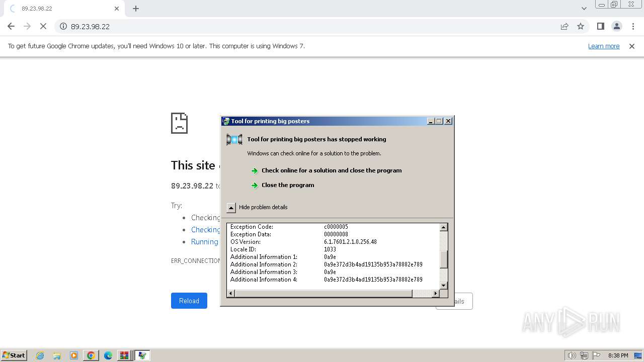Click the Checking the proxy link
Screen dimensions: 644x362
tap(205, 229)
